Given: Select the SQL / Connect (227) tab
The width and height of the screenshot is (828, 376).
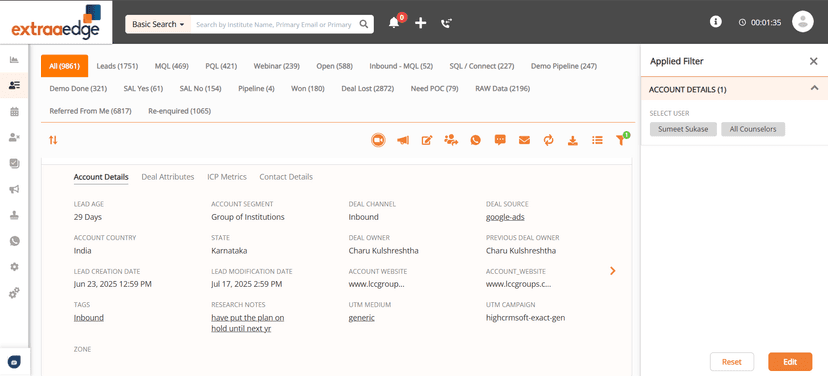Looking at the screenshot, I should [482, 66].
